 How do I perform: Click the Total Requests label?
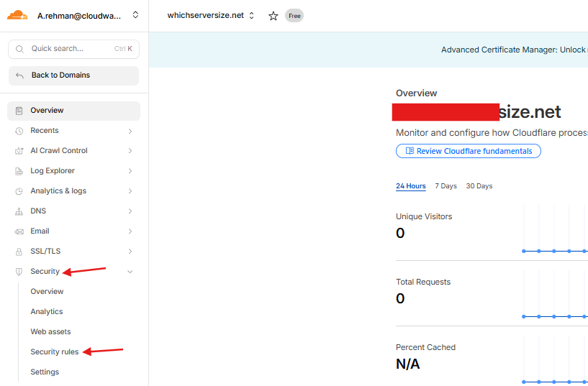(423, 282)
